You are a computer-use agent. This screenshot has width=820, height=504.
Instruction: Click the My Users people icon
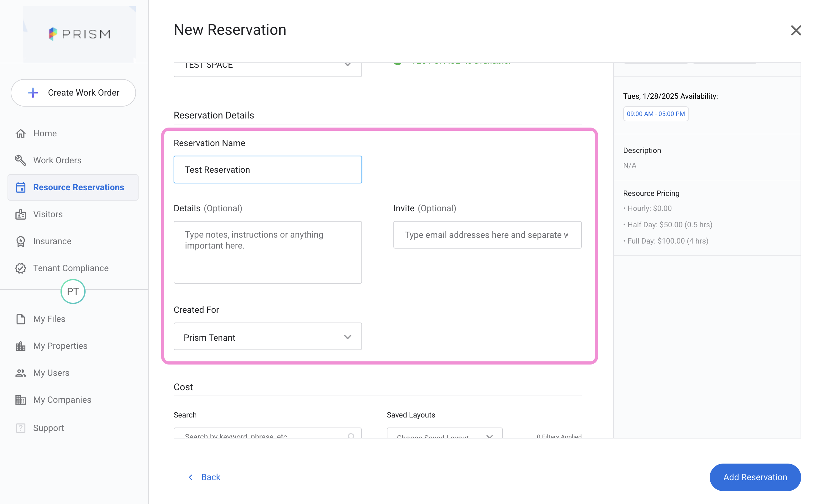tap(21, 373)
